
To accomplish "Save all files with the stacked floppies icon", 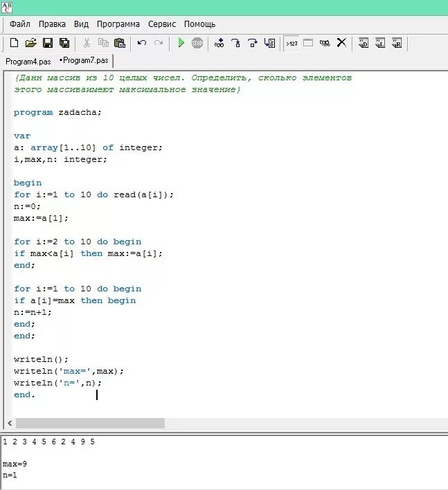I will [x=64, y=43].
